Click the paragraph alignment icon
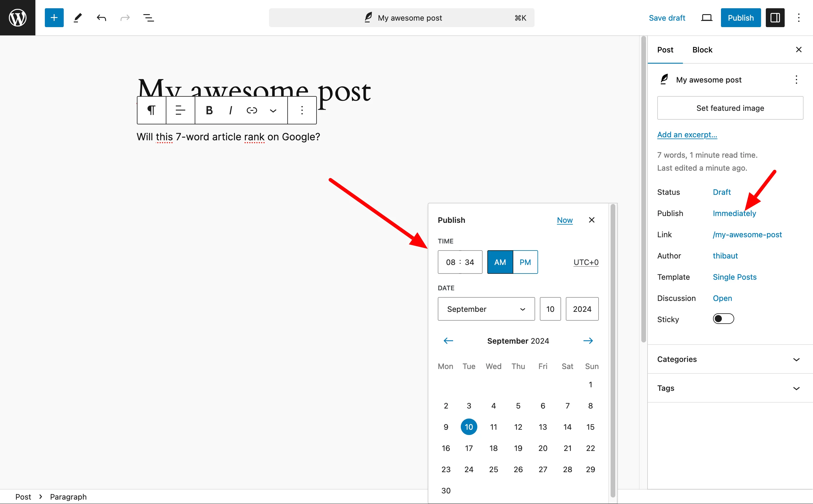This screenshot has width=813, height=504. click(x=180, y=110)
